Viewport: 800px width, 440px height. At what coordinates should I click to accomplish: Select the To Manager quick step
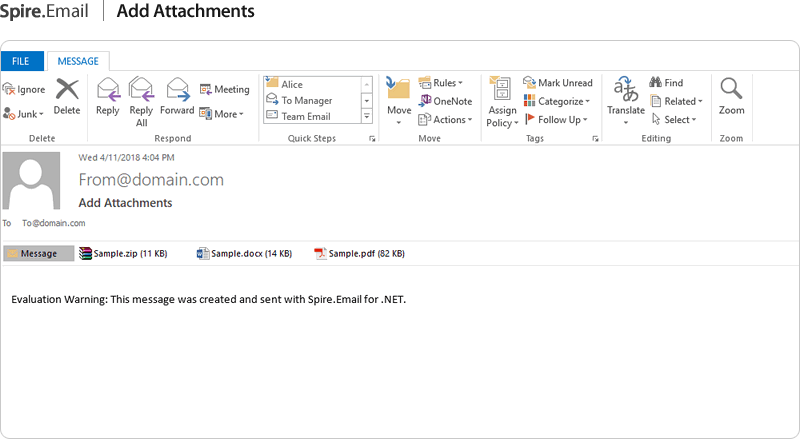pyautogui.click(x=306, y=100)
